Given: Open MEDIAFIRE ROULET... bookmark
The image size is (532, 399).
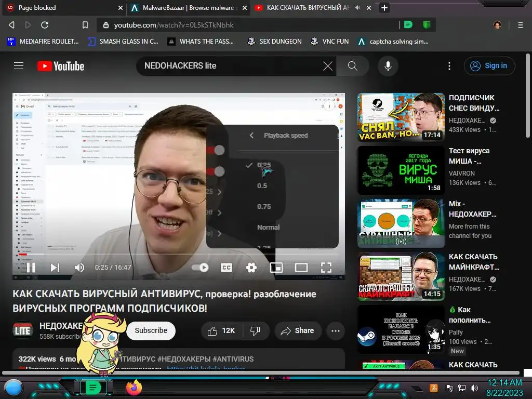Looking at the screenshot, I should 43,42.
